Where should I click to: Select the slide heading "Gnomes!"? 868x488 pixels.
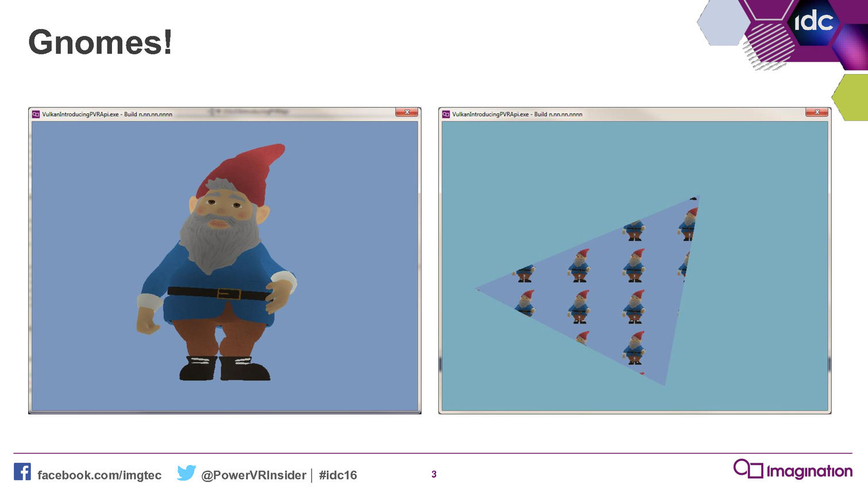(100, 42)
